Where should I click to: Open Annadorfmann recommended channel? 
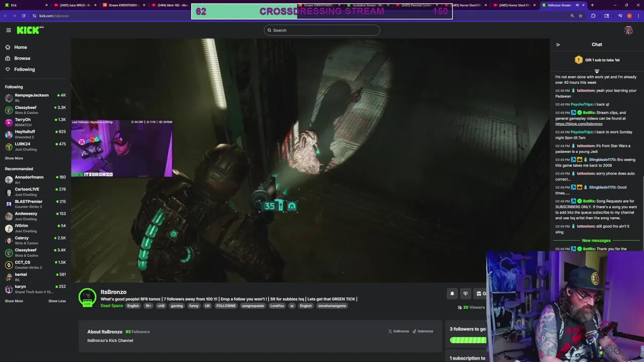[x=35, y=179]
